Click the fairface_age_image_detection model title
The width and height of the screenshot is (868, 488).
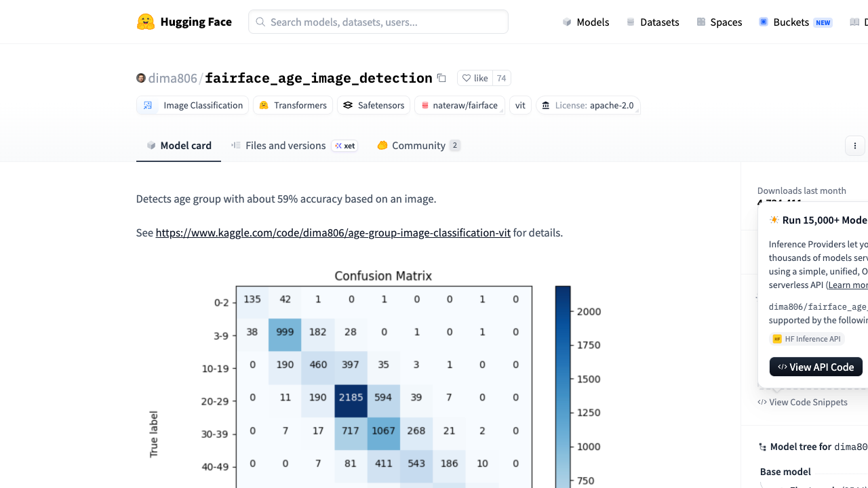click(319, 78)
